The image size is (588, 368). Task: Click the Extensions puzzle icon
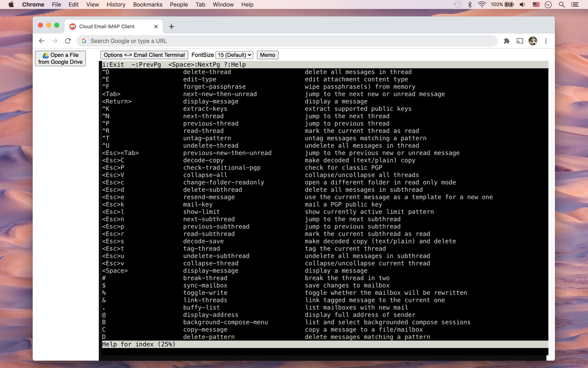[507, 41]
